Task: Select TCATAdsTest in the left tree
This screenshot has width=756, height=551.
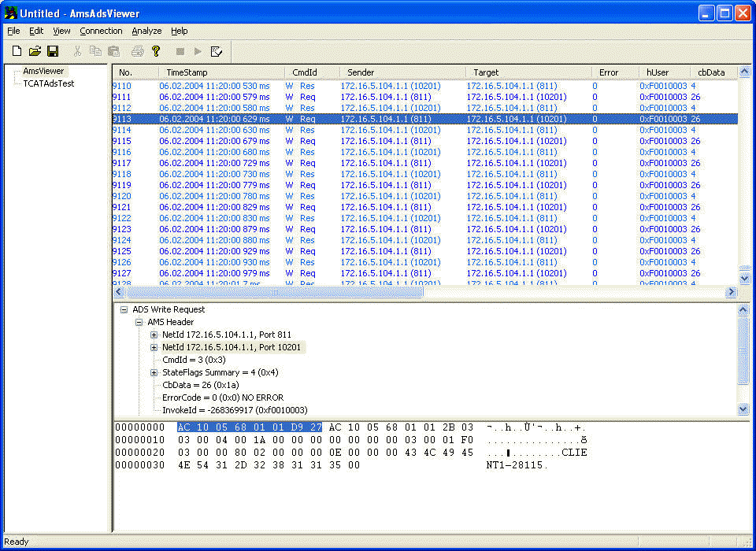Action: point(48,83)
